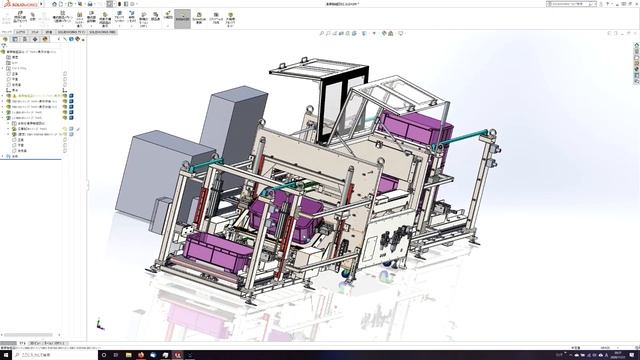This screenshot has width=640, height=360.
Task: Click the Insert Components tool
Action: pyautogui.click(x=20, y=19)
